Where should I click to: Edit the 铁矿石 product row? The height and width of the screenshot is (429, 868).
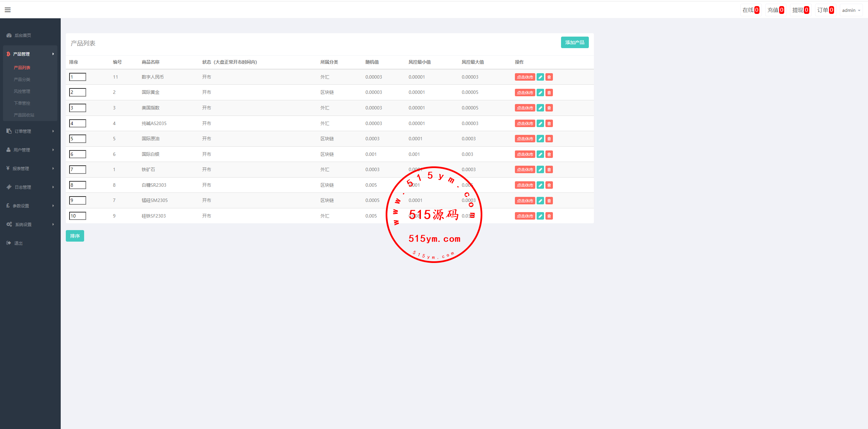click(540, 170)
